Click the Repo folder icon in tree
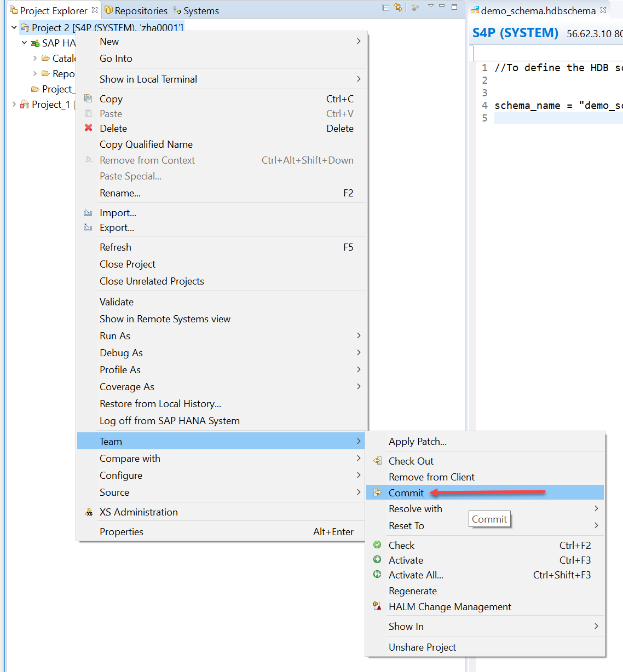 [x=46, y=73]
